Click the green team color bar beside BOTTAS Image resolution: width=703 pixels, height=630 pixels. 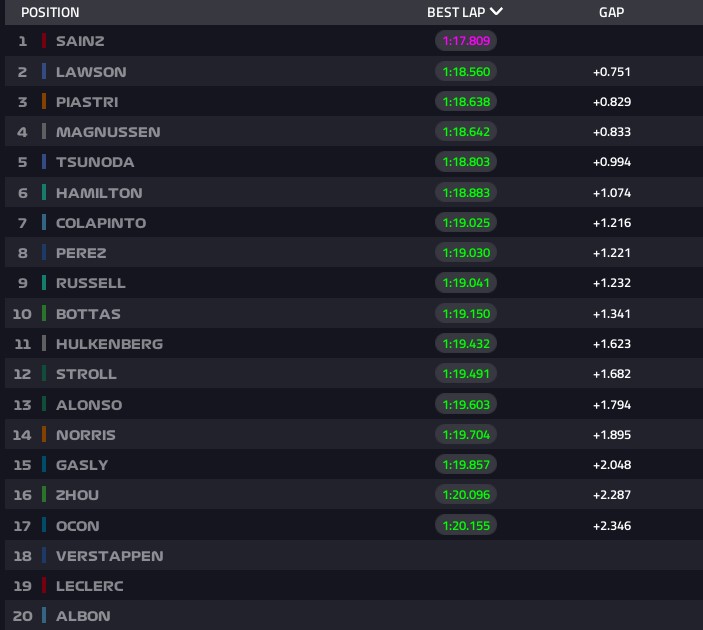44,314
